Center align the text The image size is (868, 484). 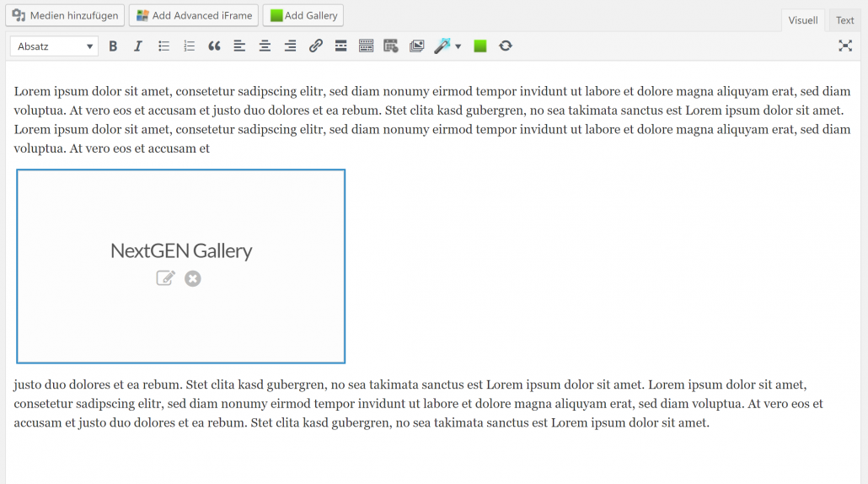point(265,46)
